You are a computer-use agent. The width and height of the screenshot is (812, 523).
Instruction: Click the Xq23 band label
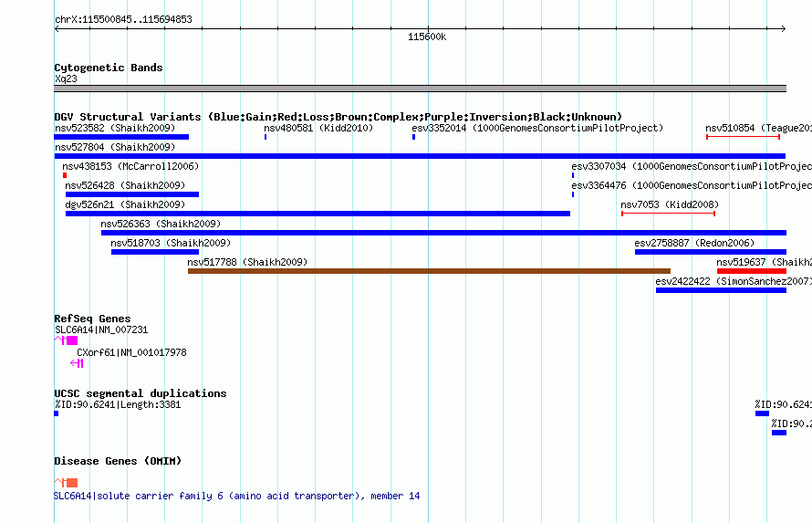click(x=66, y=78)
